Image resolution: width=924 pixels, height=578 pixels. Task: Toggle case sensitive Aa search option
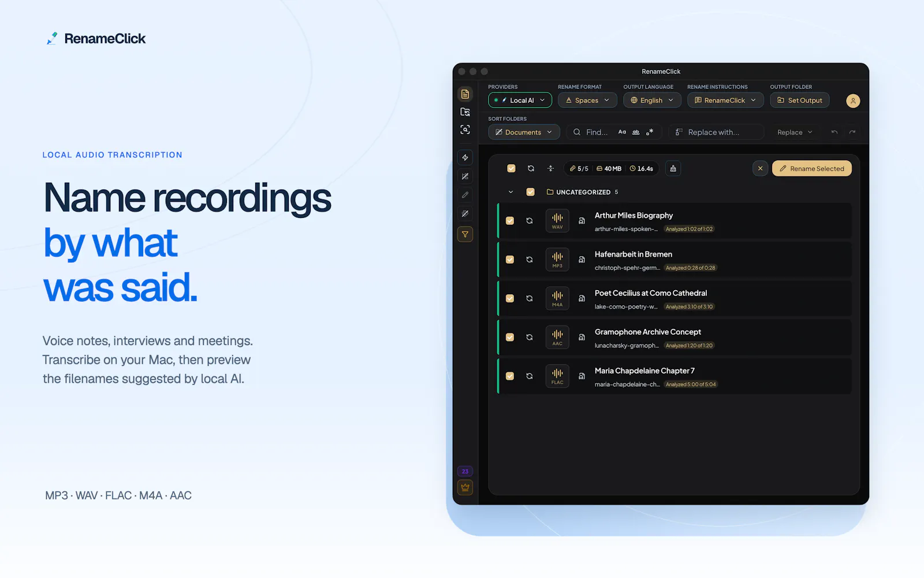click(622, 132)
